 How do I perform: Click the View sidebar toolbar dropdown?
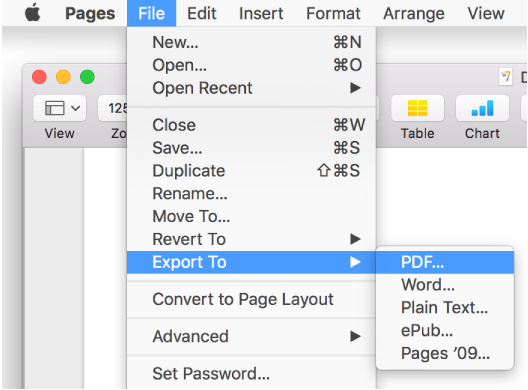[x=60, y=108]
